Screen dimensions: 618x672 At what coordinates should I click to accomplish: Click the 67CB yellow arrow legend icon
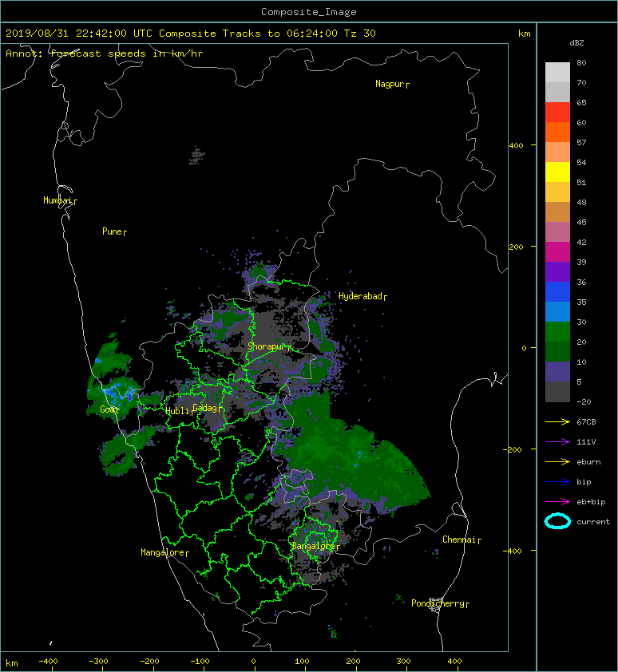click(x=557, y=421)
